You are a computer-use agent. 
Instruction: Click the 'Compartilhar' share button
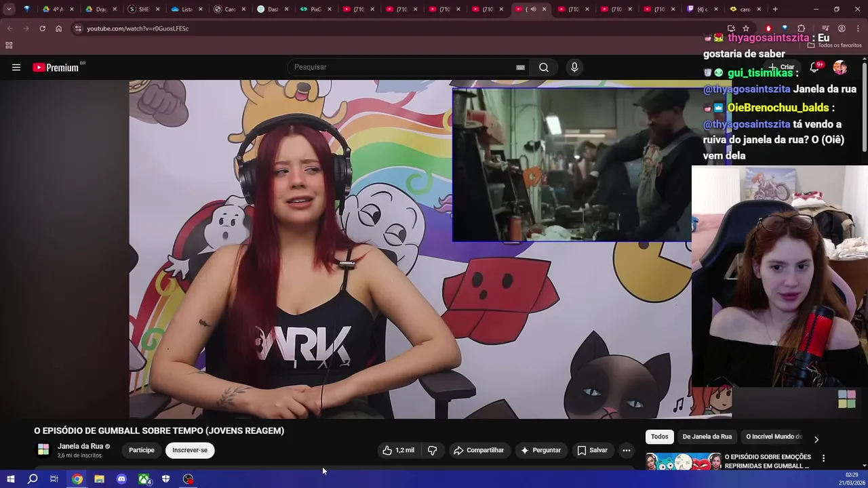tap(479, 450)
